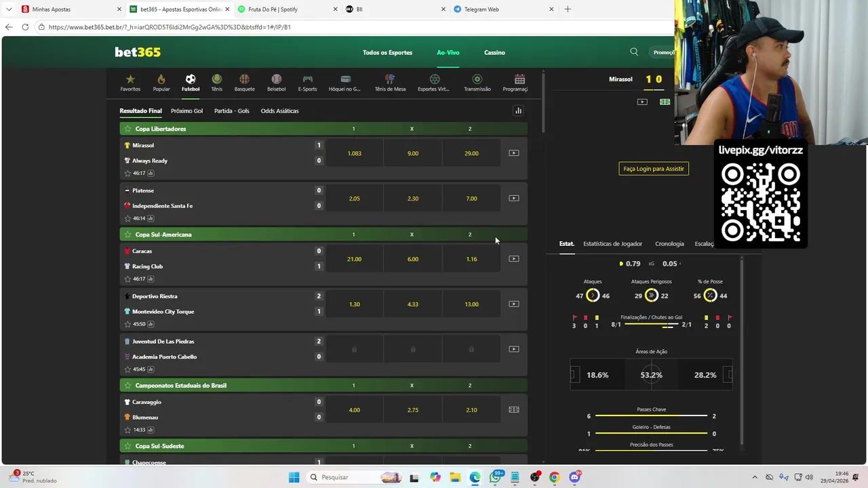The image size is (868, 488).
Task: Pick Mirassol win odds 1.083
Action: [354, 153]
